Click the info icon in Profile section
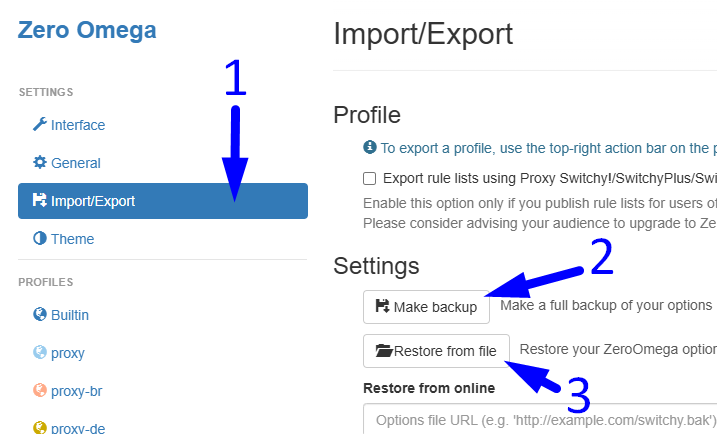The width and height of the screenshot is (717, 434). coord(369,147)
